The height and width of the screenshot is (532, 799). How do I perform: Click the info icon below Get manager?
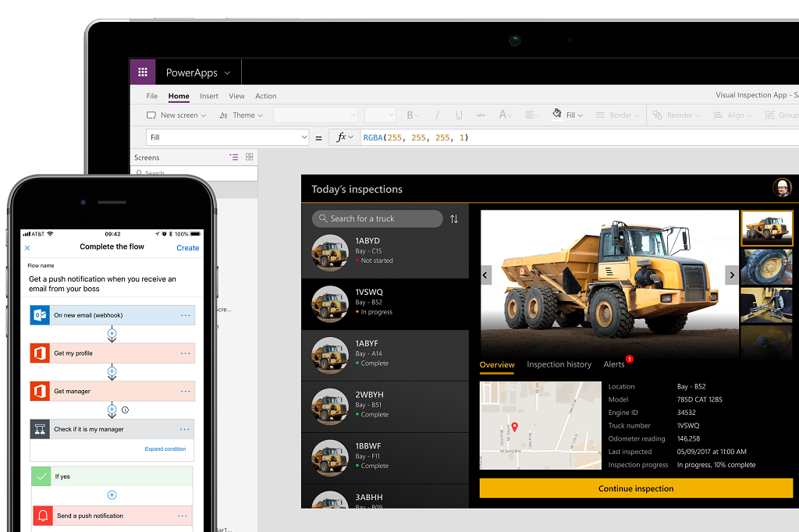[x=126, y=410]
